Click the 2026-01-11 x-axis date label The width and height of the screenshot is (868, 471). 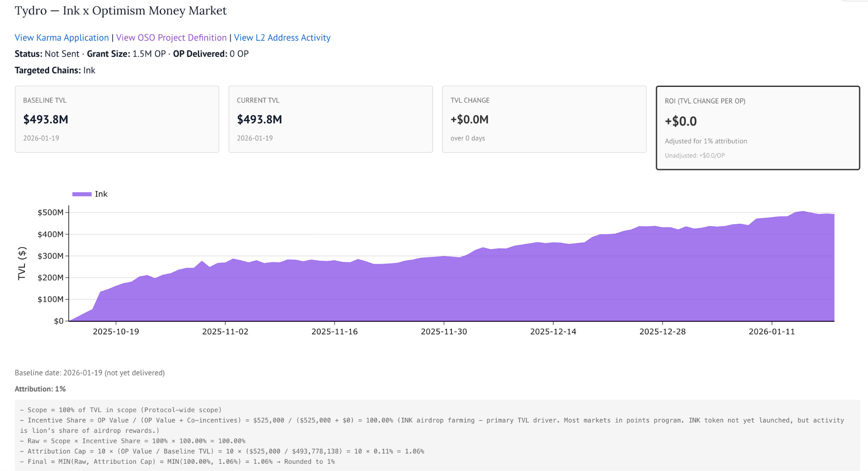click(771, 332)
